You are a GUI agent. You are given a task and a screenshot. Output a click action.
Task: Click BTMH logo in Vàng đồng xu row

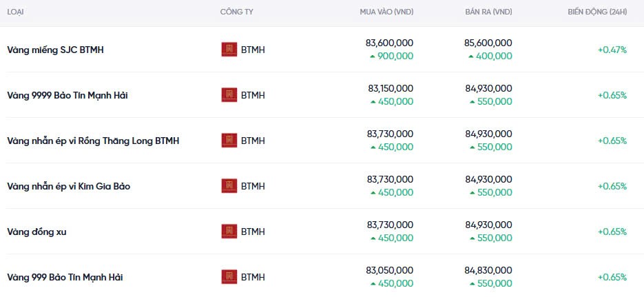click(229, 232)
